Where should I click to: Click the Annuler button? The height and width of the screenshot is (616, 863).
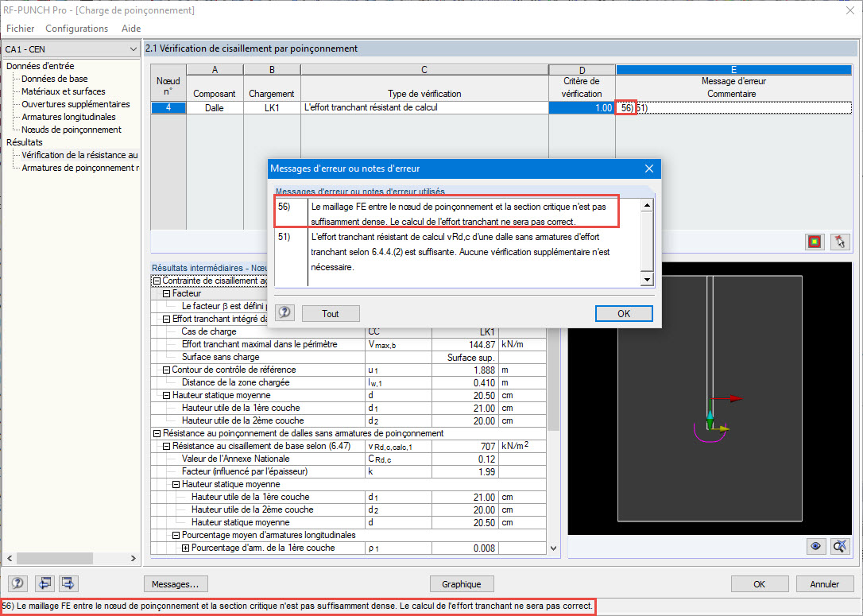[x=825, y=583]
